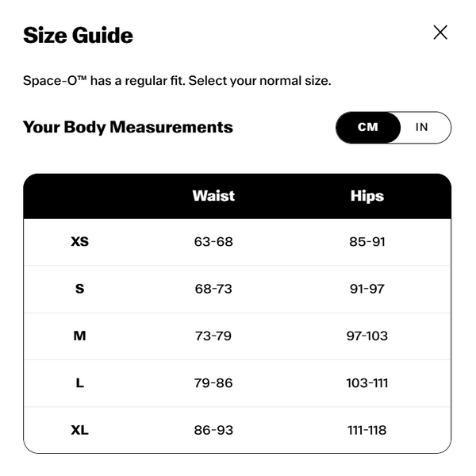Close the Size Guide dialog
Image resolution: width=476 pixels, height=476 pixels.
point(440,33)
